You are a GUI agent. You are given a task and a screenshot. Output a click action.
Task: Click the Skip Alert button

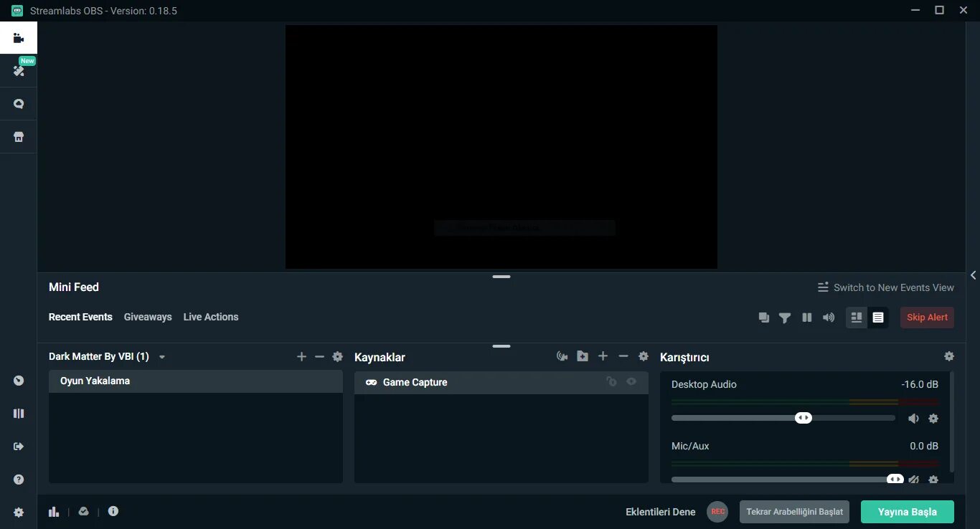(x=927, y=318)
